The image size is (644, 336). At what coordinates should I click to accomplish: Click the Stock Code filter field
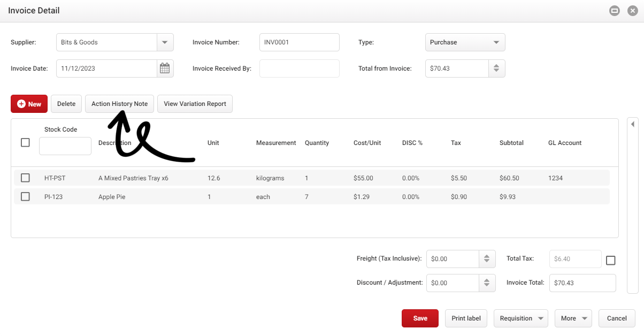65,146
